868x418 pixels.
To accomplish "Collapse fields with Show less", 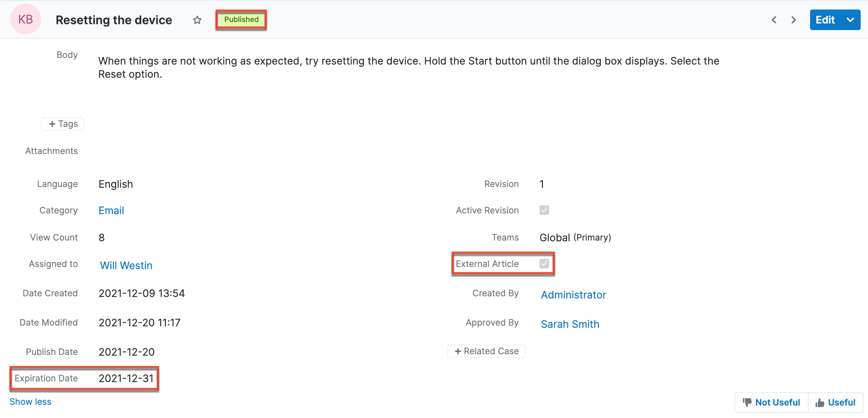I will (30, 402).
